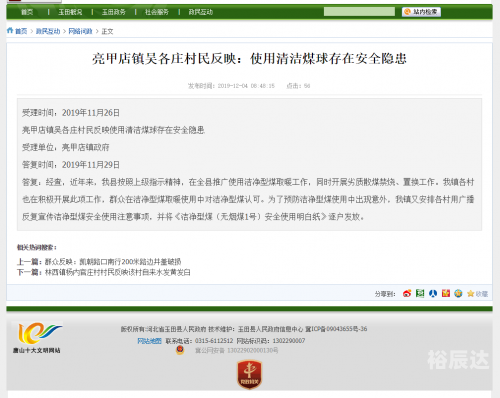Open the 玉田政务 navigation item
Viewport: 500px width, 398px height.
point(114,12)
